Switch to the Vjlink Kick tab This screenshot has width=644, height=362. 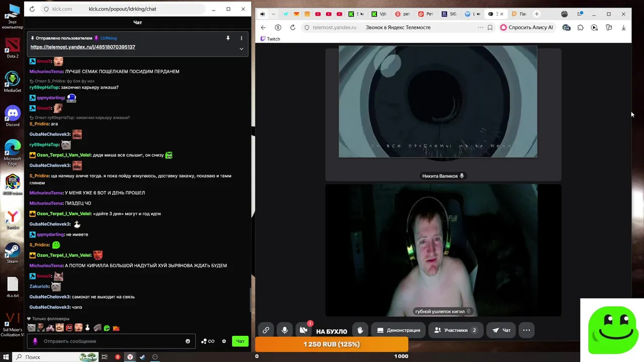coord(379,14)
